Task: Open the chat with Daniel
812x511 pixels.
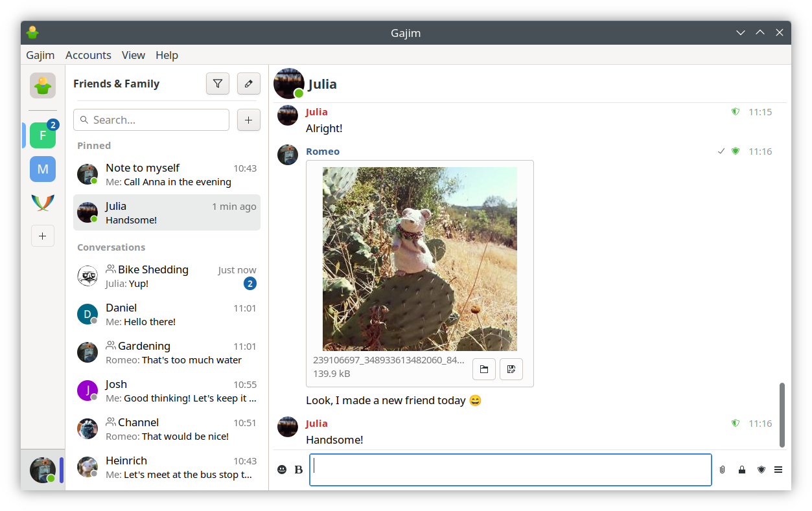Action: pos(167,314)
